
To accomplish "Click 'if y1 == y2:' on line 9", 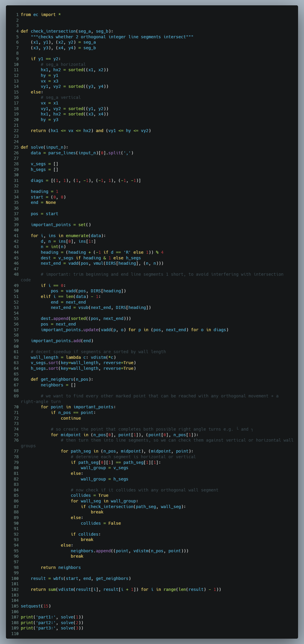I will 46,59.
